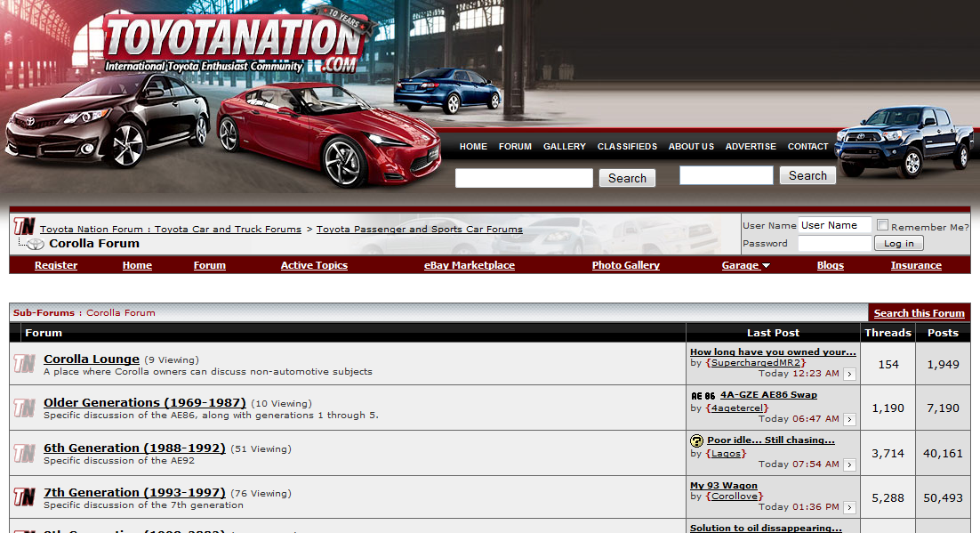980x533 pixels.
Task: Open ABOUT US in the top navigation
Action: coord(691,147)
